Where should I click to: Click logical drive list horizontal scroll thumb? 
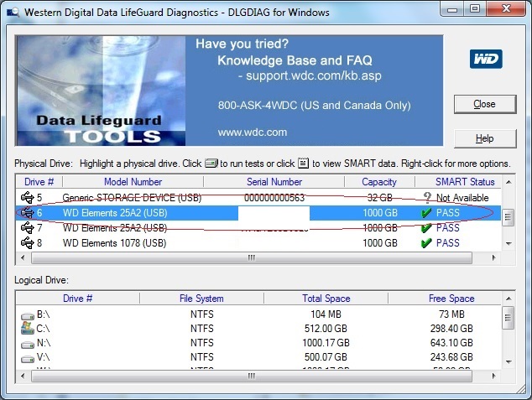click(252, 376)
